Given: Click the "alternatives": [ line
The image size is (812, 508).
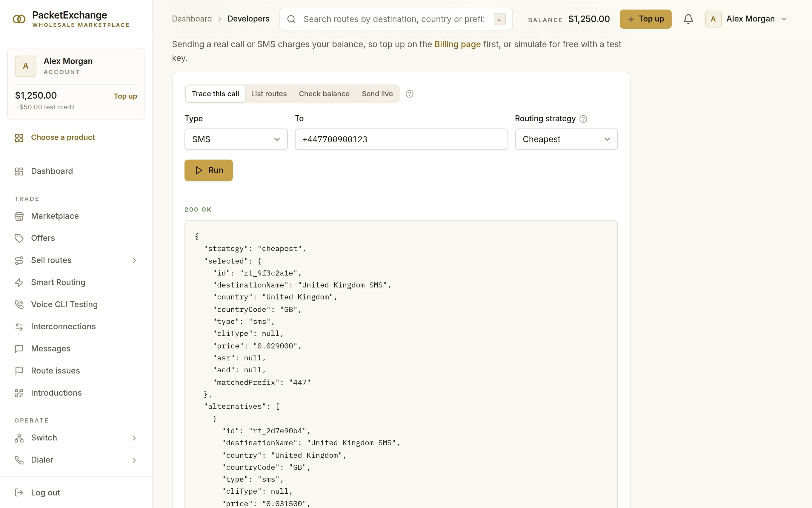Looking at the screenshot, I should pos(242,406).
